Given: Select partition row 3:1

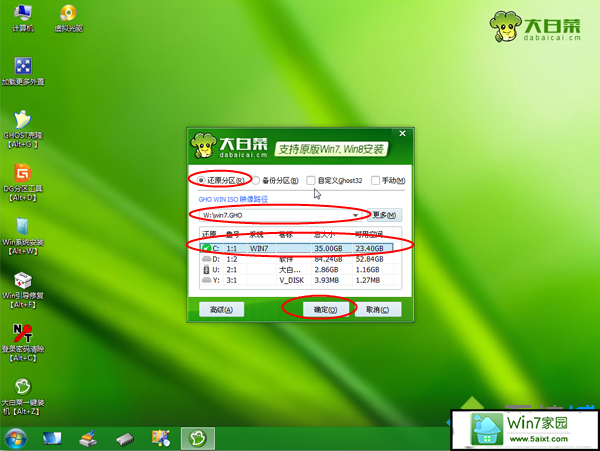Looking at the screenshot, I should [300, 280].
